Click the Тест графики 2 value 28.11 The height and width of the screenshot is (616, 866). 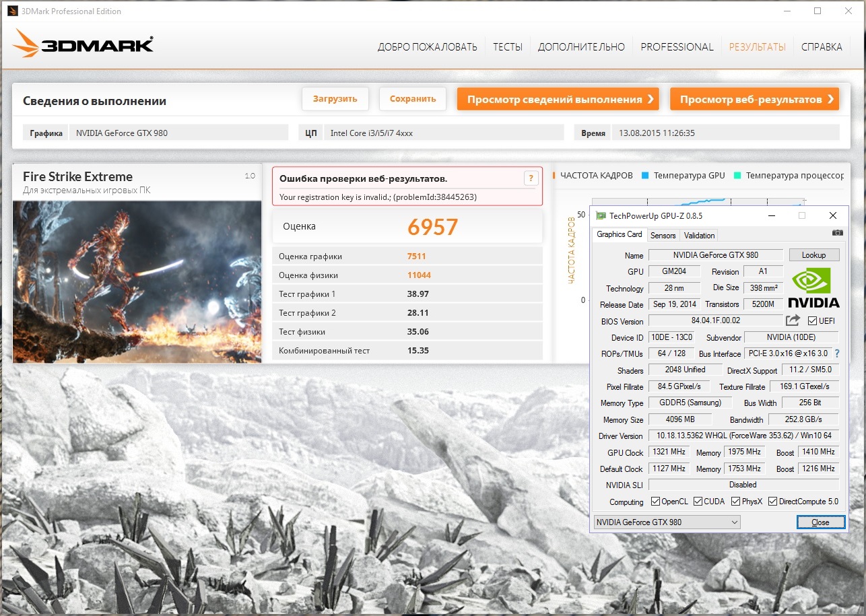pyautogui.click(x=418, y=313)
